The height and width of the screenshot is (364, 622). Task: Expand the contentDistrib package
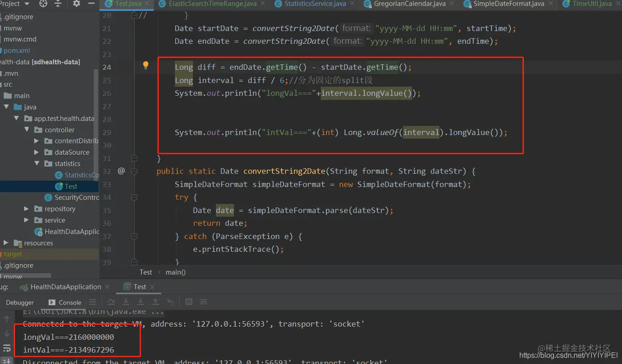(x=37, y=141)
